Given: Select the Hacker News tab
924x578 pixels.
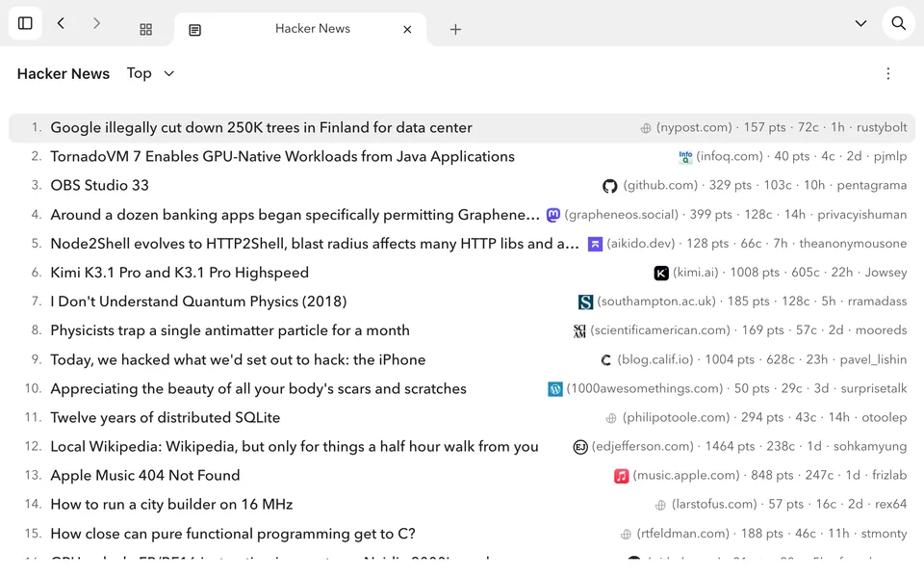Looking at the screenshot, I should tap(300, 29).
